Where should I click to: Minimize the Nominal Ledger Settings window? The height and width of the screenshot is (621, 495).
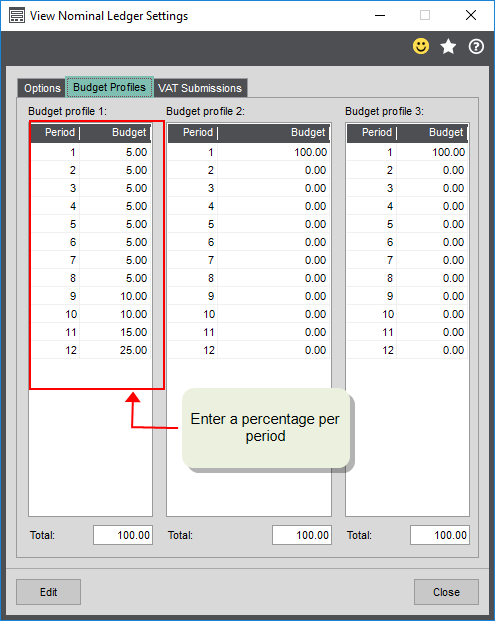pos(380,15)
